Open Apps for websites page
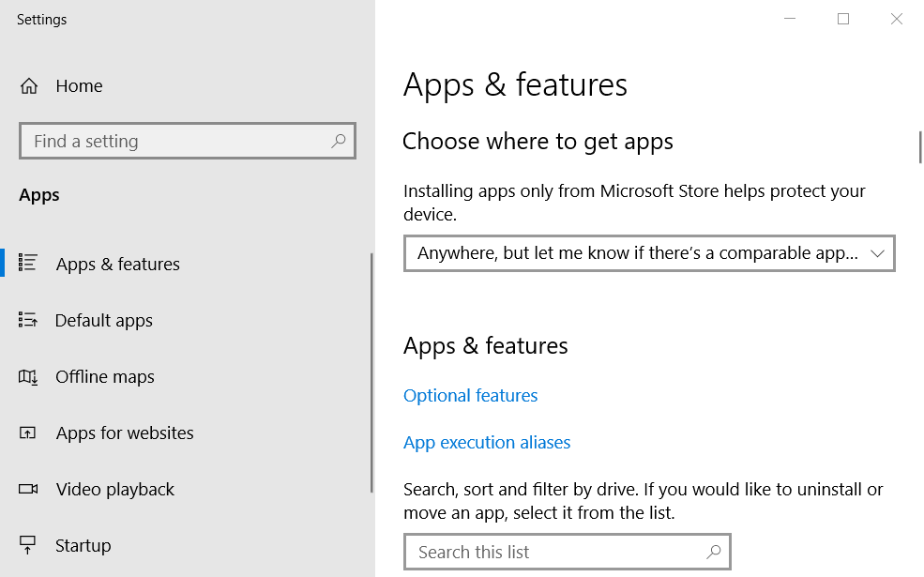The width and height of the screenshot is (924, 577). [x=125, y=433]
